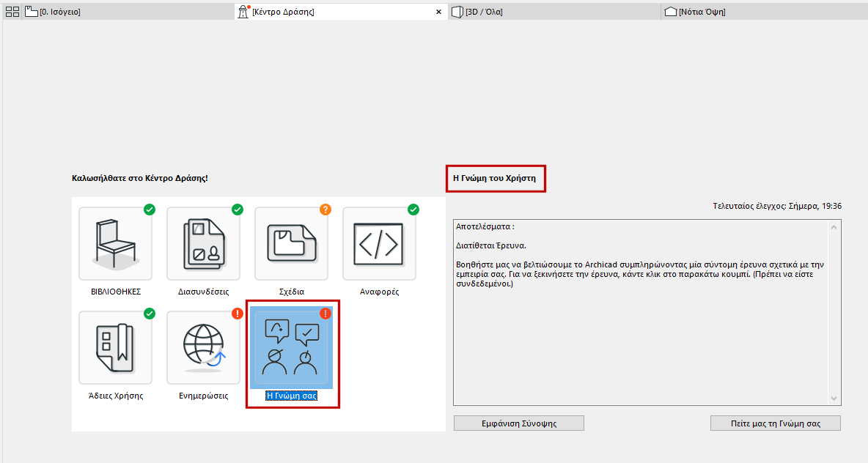Click the results scrollbar up arrow

click(x=834, y=227)
